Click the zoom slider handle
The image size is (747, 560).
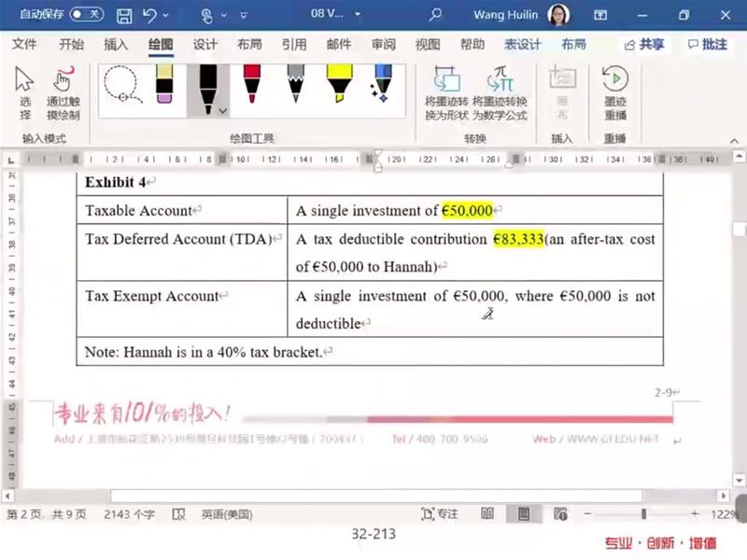(643, 514)
